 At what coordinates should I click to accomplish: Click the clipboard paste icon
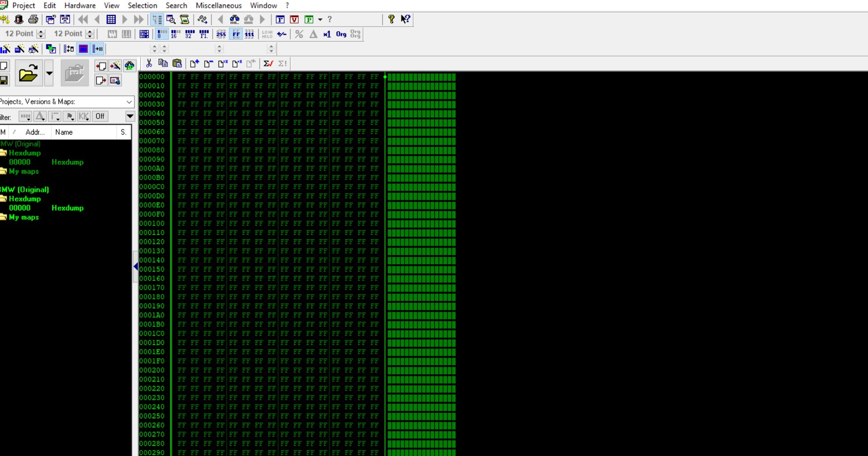[x=177, y=64]
